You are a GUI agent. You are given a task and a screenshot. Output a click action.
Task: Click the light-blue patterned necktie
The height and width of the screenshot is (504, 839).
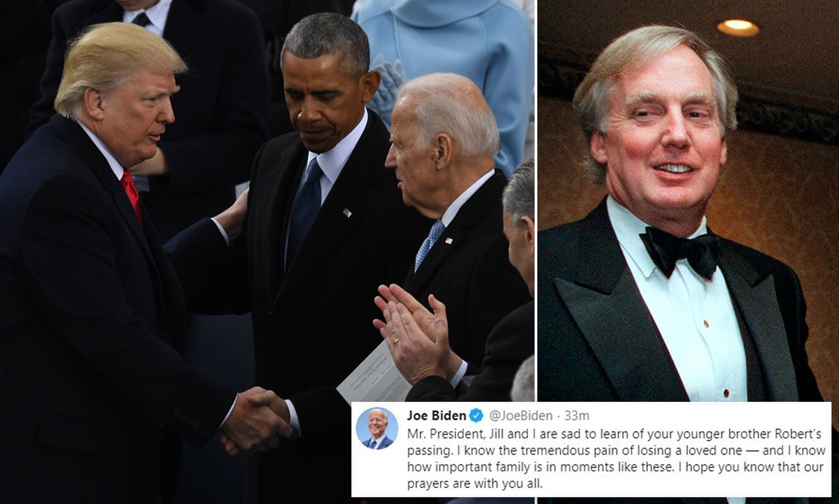(429, 245)
